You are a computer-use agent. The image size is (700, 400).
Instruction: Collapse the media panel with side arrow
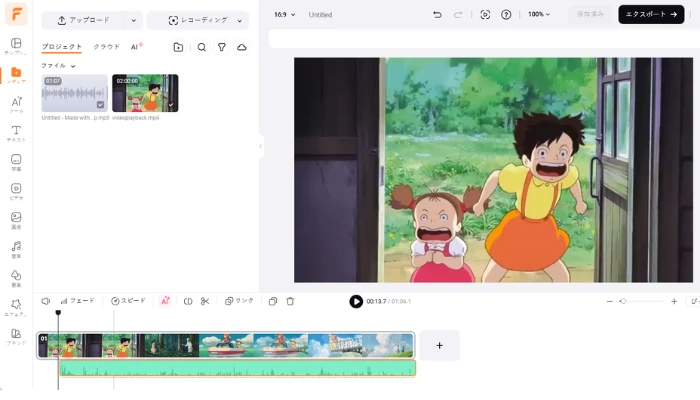261,146
